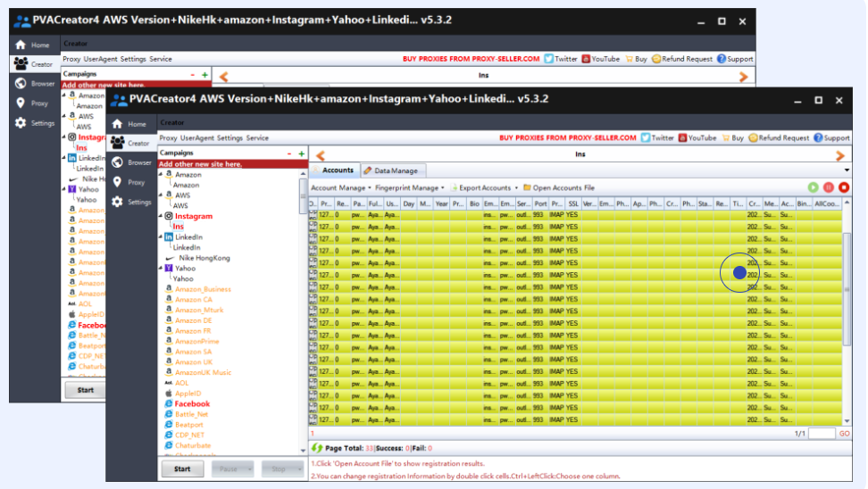Click the Start button in the back window
The width and height of the screenshot is (868, 489).
tap(85, 390)
